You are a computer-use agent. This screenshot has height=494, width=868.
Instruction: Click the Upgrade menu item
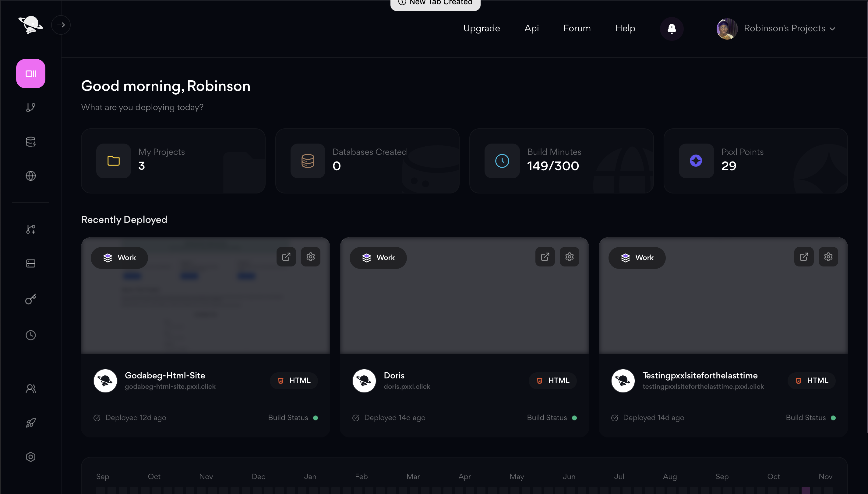[x=481, y=29]
